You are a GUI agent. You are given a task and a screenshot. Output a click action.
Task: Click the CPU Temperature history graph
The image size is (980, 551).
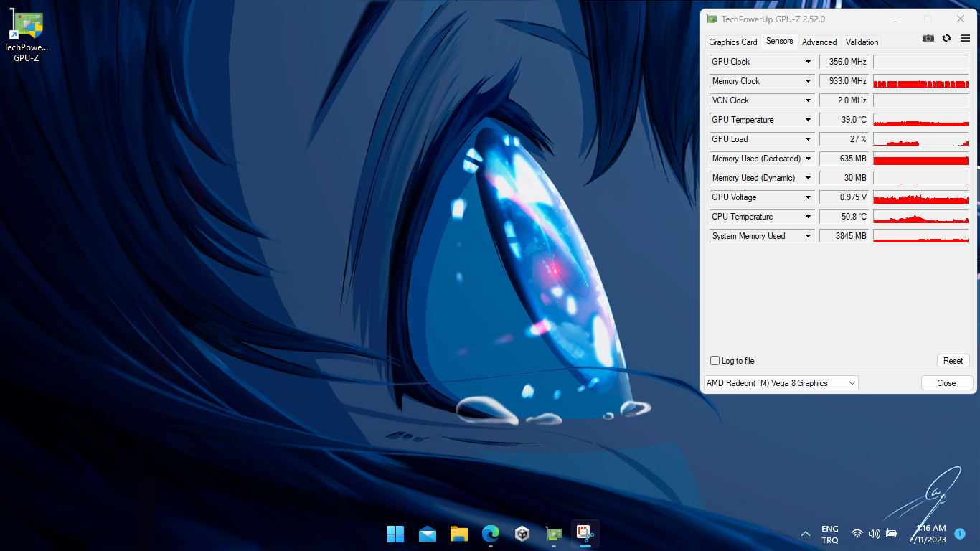(x=921, y=217)
